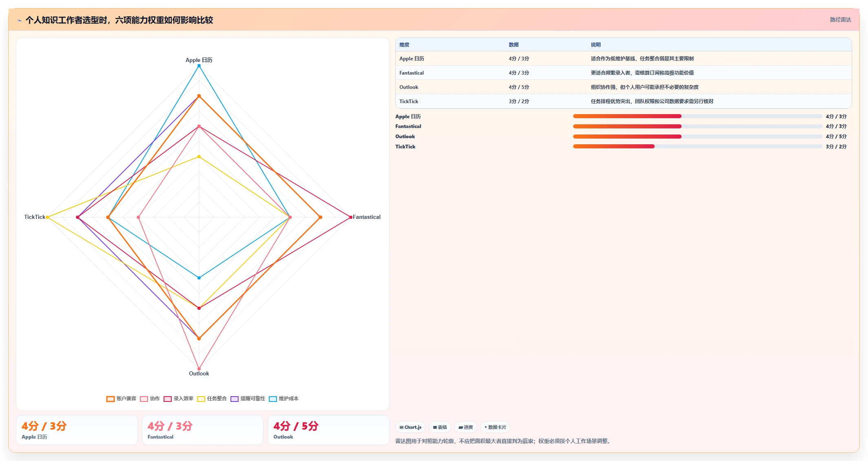Click the yellow data point beside the TickTick label
868x461 pixels.
click(47, 217)
